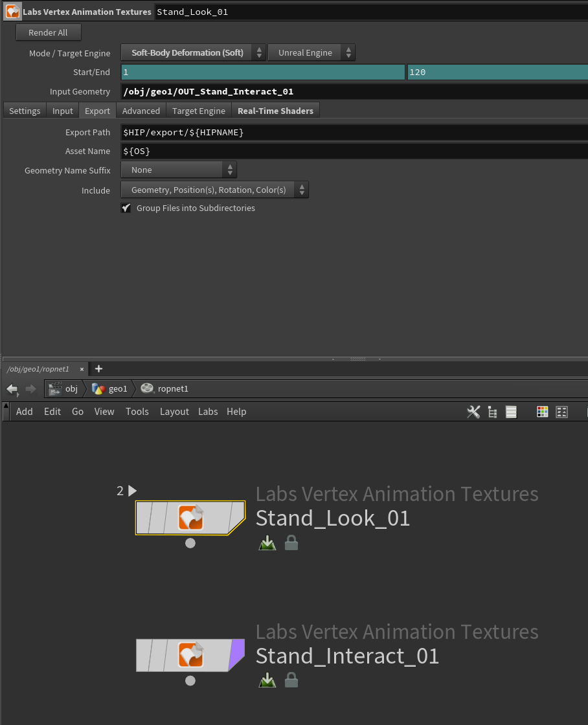
Task: Switch to the Settings tab
Action: [25, 111]
